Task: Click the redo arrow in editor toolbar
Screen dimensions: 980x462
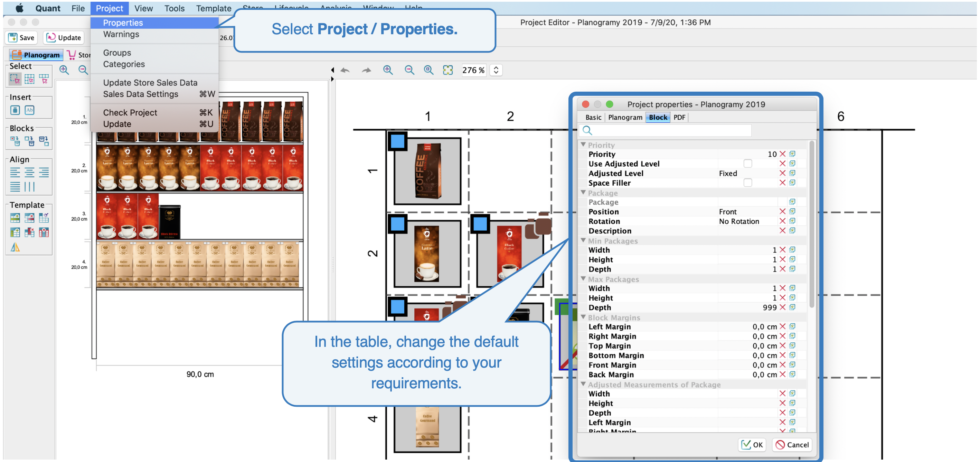Action: coord(366,70)
